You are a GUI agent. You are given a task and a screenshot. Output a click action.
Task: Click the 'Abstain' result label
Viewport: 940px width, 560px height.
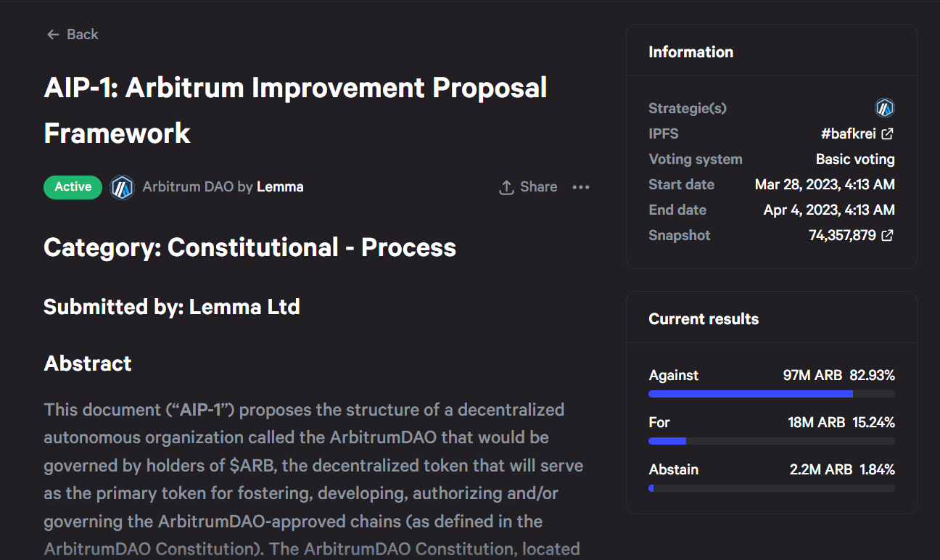(x=674, y=469)
